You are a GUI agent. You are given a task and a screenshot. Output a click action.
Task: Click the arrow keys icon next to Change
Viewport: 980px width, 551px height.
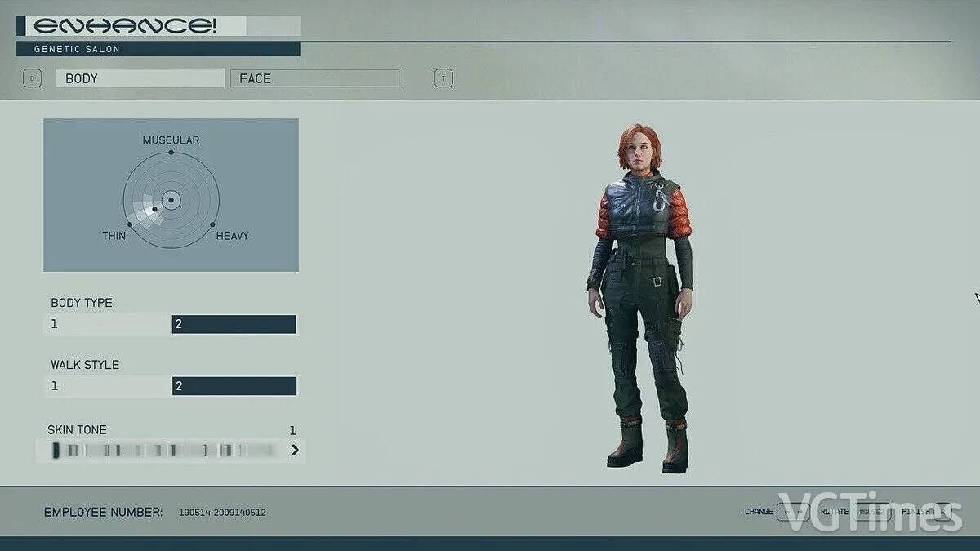coord(793,512)
